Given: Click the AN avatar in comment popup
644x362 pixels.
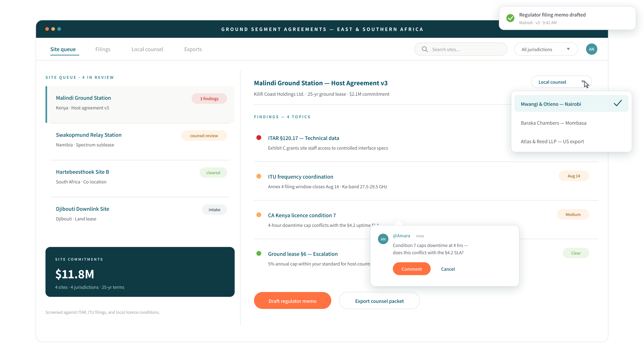Looking at the screenshot, I should [383, 239].
